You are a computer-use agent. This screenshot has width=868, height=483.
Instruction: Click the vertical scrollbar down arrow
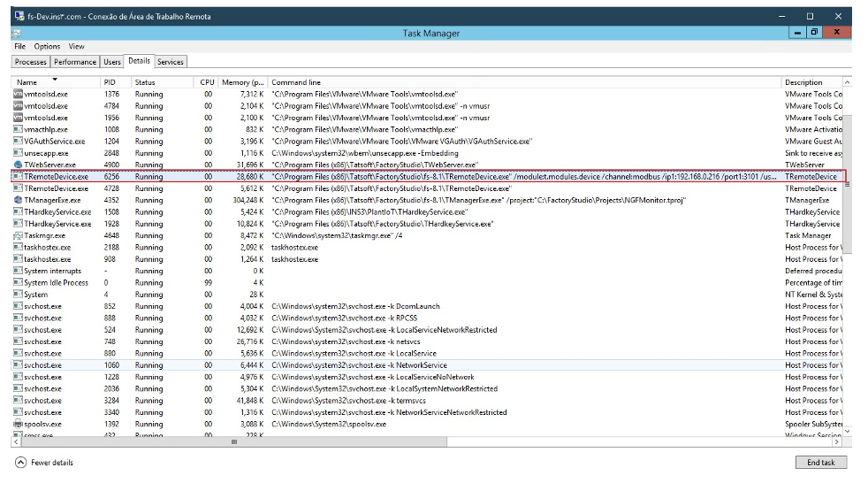pos(847,431)
